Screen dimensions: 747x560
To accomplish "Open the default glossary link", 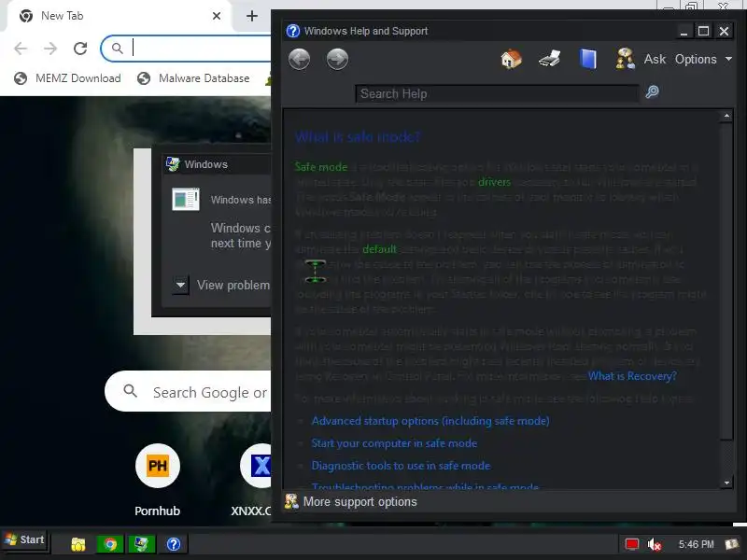I will click(x=379, y=249).
